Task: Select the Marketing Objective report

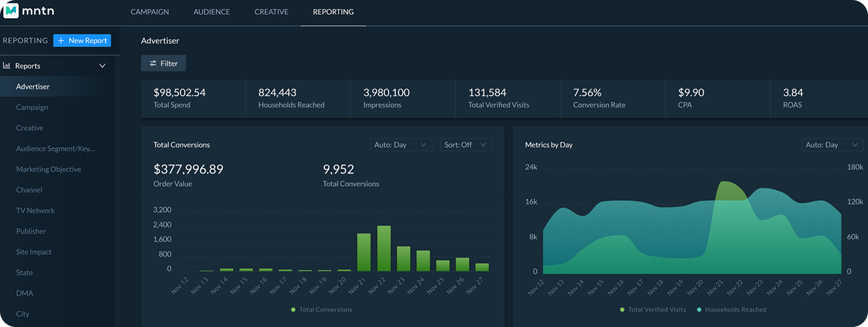Action: pyautogui.click(x=49, y=169)
